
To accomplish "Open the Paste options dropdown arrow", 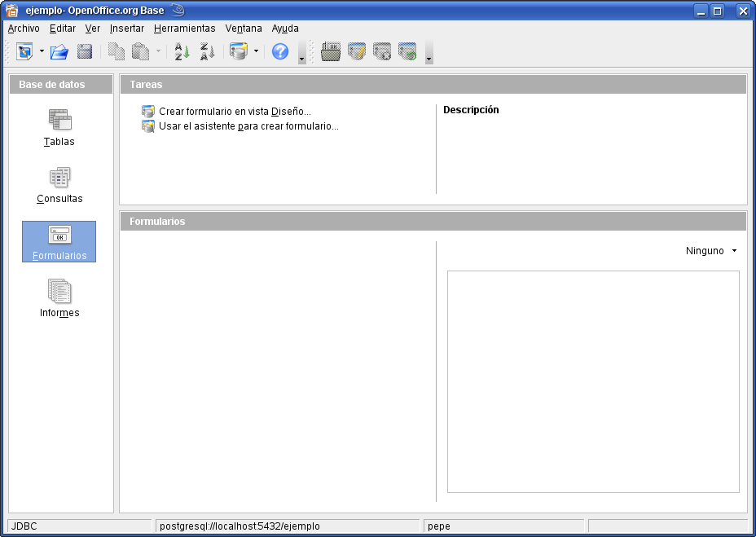I will [158, 51].
